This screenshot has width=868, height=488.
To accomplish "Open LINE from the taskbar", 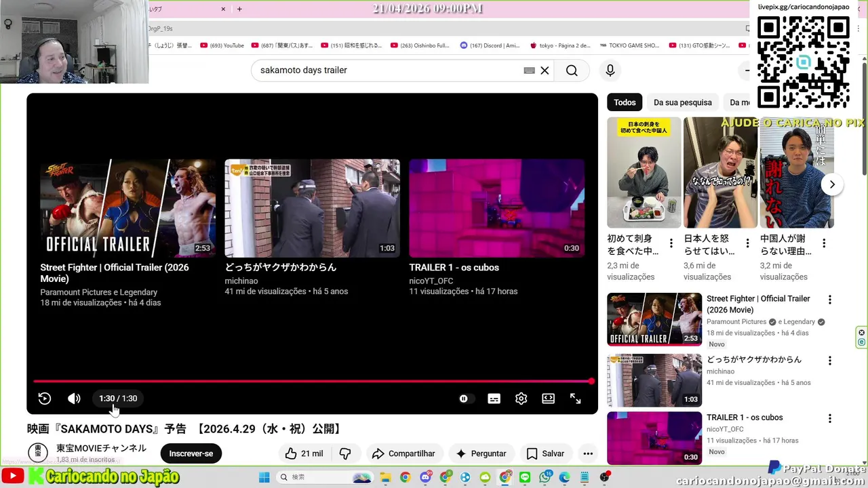I will point(524,477).
